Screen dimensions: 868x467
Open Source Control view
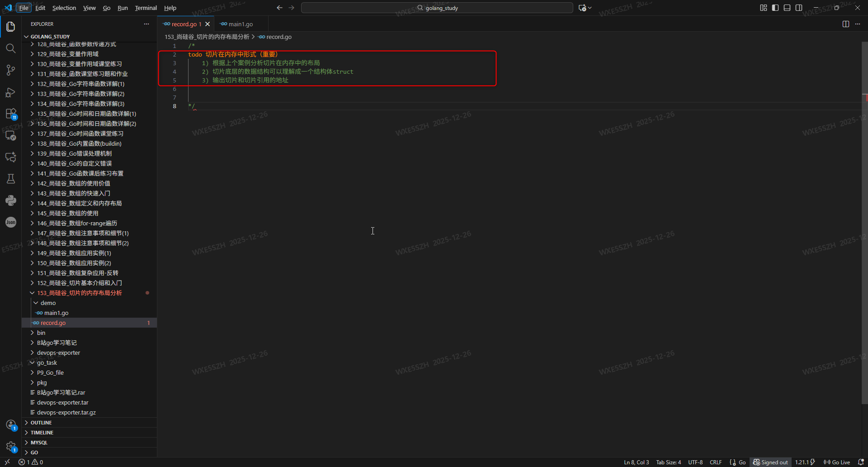(x=11, y=70)
